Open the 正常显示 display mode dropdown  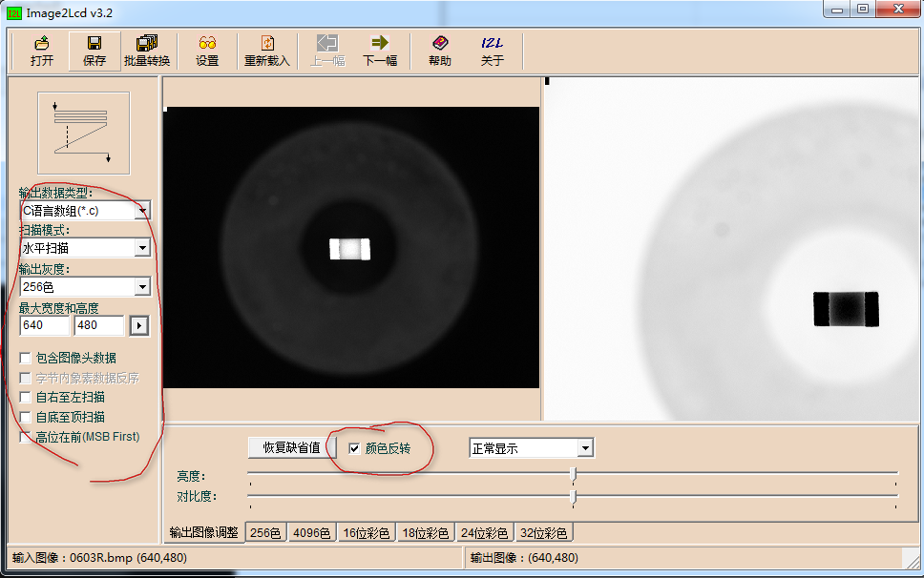(x=584, y=447)
